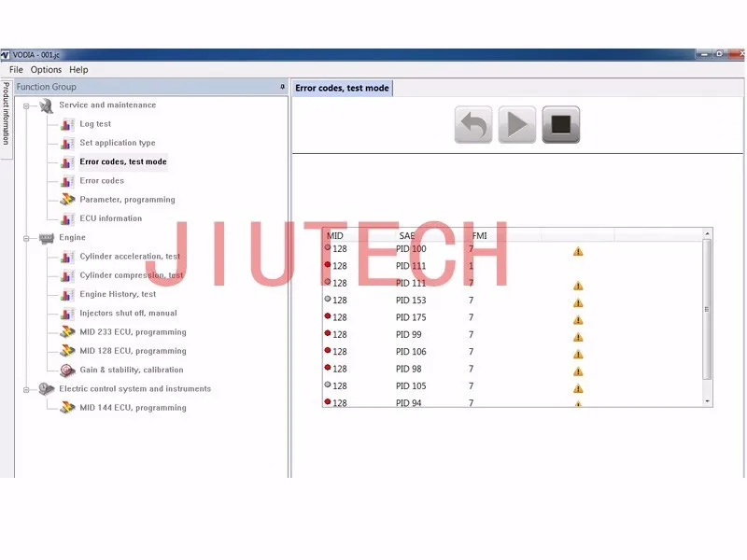This screenshot has height=560, width=747.
Task: Select the PID 153 table cell
Action: click(411, 301)
